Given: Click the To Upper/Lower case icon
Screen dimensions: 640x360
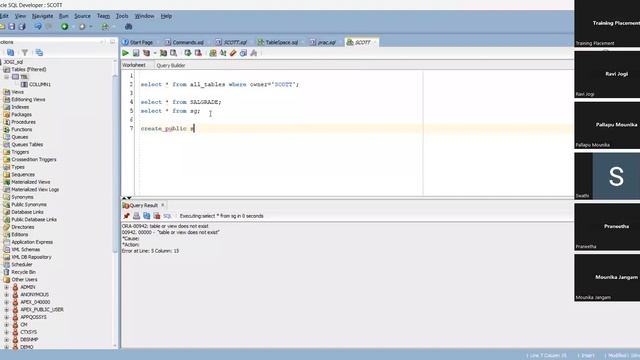Looking at the screenshot, I should 223,53.
